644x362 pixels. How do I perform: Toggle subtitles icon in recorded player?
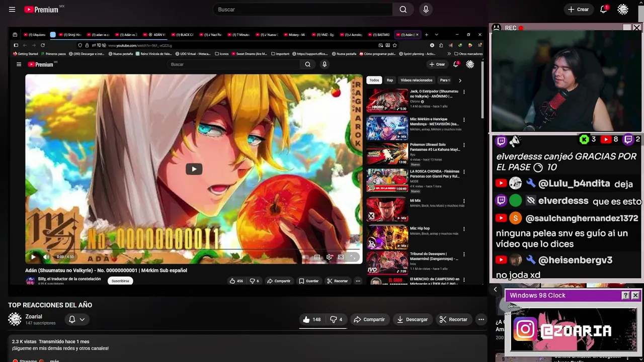pyautogui.click(x=317, y=257)
